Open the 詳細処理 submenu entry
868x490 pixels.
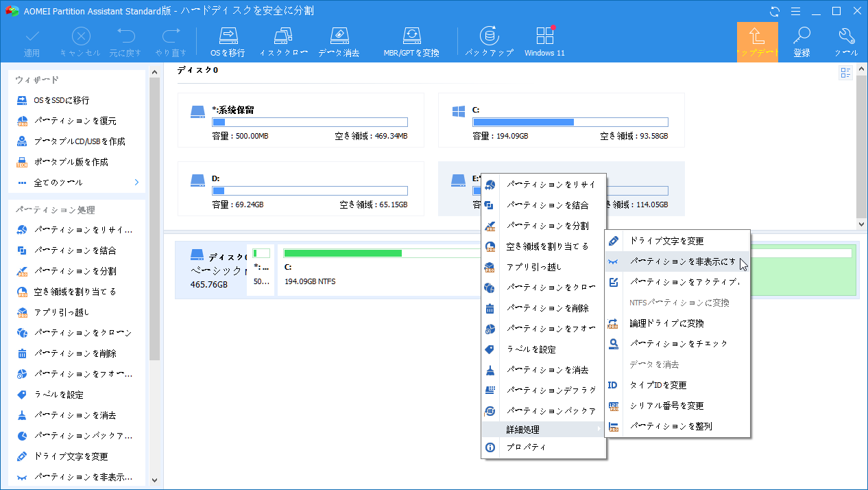(544, 430)
